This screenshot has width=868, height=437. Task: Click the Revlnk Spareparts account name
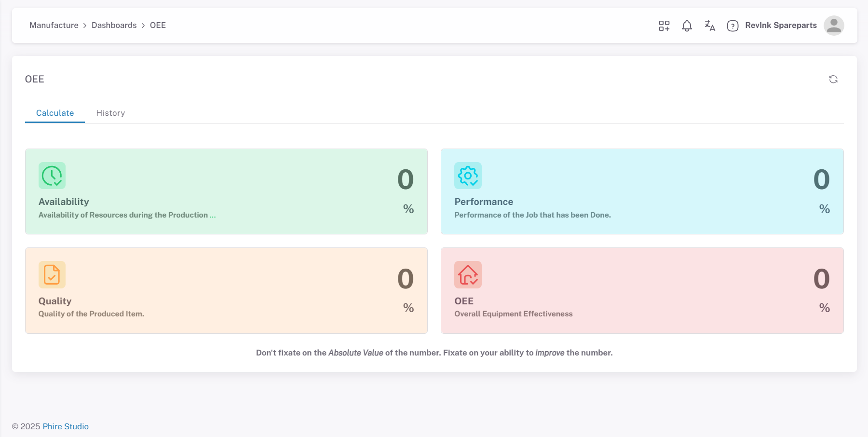click(x=781, y=25)
